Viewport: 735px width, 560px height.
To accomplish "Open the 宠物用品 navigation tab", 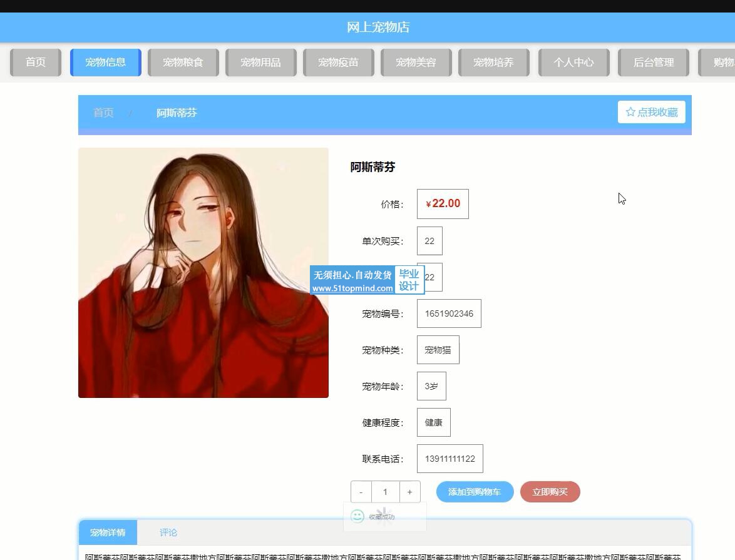I will (260, 63).
